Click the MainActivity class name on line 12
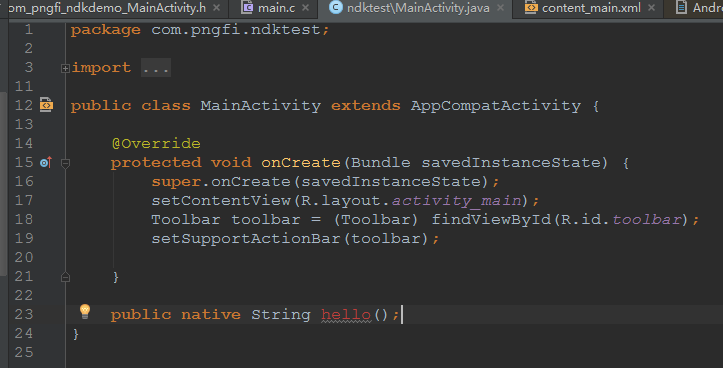Viewport: 723px width, 368px height. pyautogui.click(x=261, y=106)
